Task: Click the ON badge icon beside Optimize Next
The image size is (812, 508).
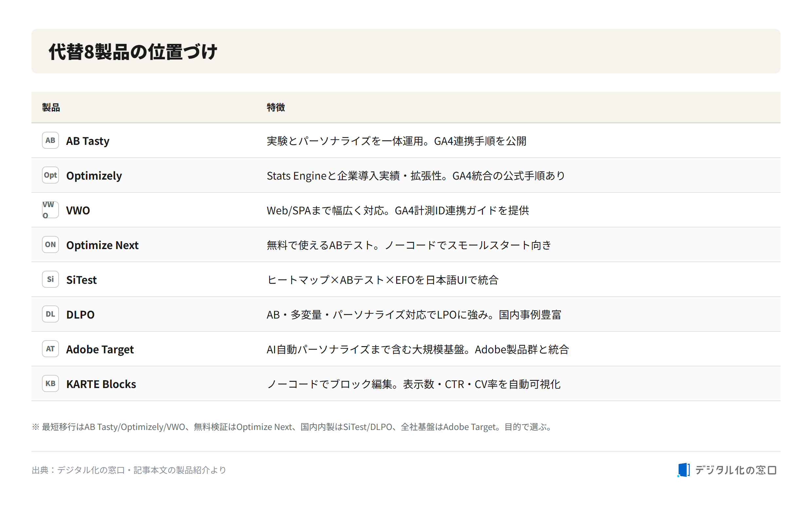Action: (x=50, y=244)
